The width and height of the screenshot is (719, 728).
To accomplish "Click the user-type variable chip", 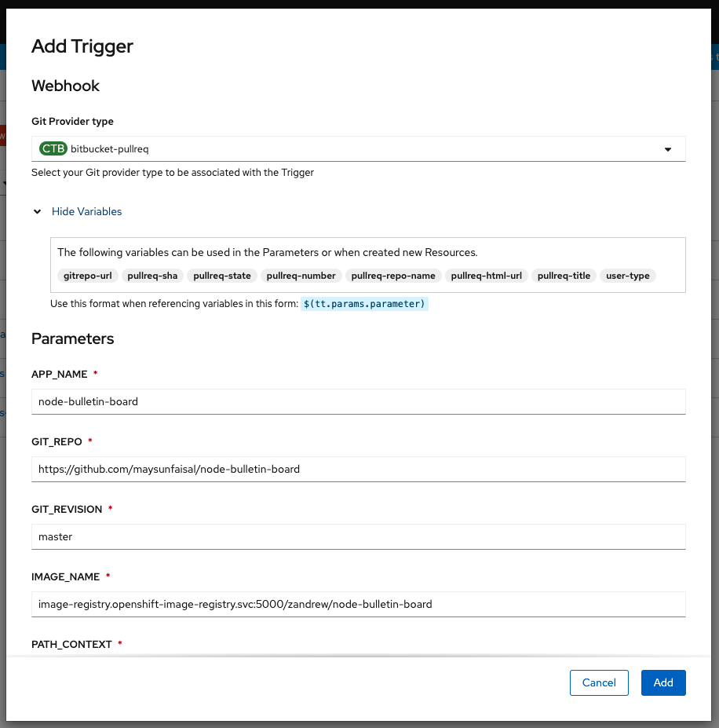I will 628,276.
